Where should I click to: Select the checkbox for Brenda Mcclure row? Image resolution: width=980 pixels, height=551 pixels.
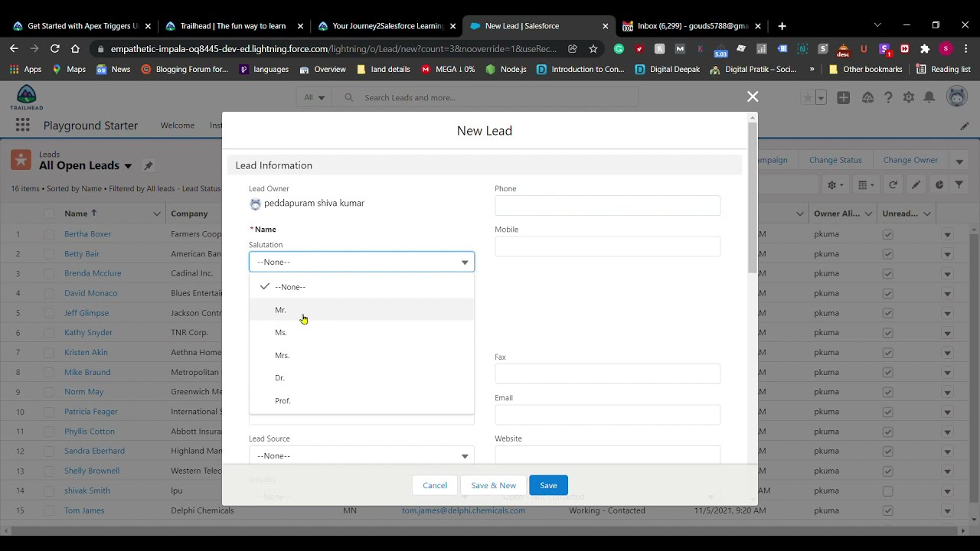[x=49, y=273]
